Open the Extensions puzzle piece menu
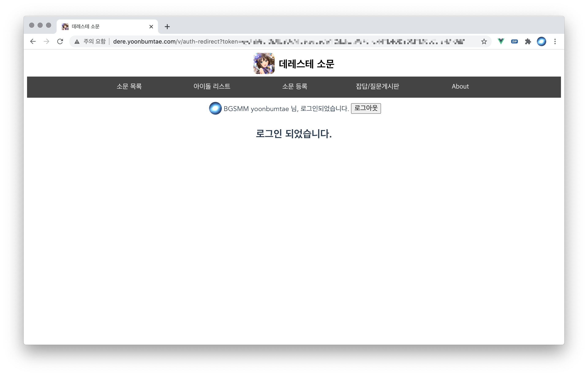588x376 pixels. [528, 42]
